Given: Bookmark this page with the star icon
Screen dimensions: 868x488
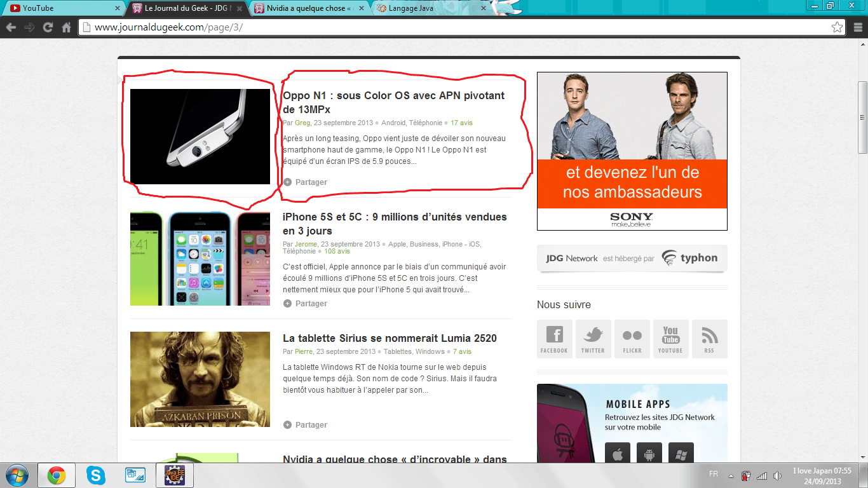Looking at the screenshot, I should [x=837, y=27].
